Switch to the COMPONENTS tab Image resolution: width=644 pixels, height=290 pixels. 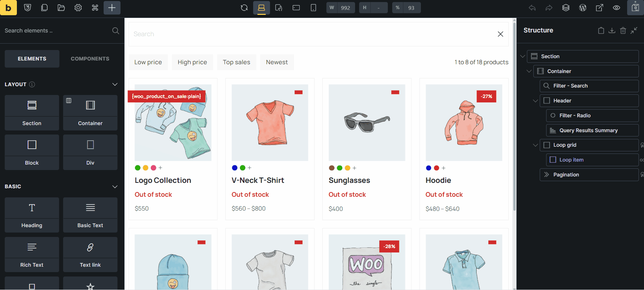click(x=90, y=59)
